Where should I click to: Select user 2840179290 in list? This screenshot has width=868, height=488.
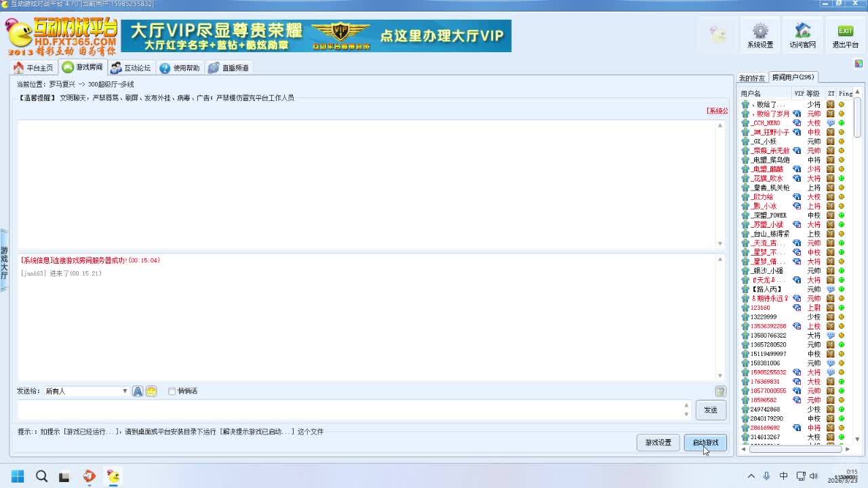point(766,418)
